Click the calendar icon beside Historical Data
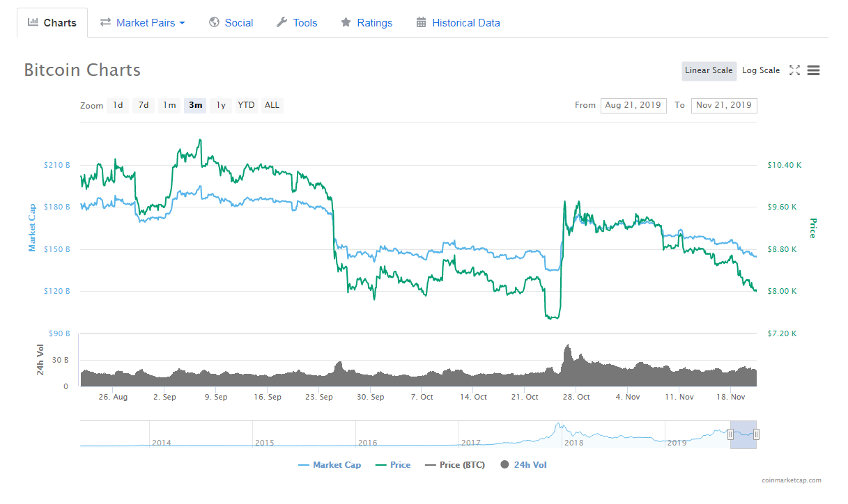The width and height of the screenshot is (848, 504). (421, 22)
